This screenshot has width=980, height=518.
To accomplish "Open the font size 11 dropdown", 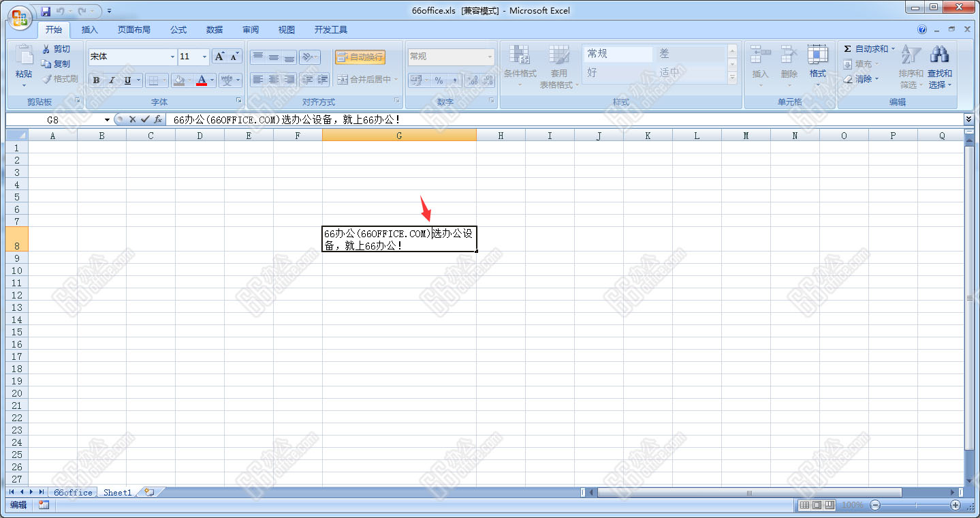I will 204,57.
